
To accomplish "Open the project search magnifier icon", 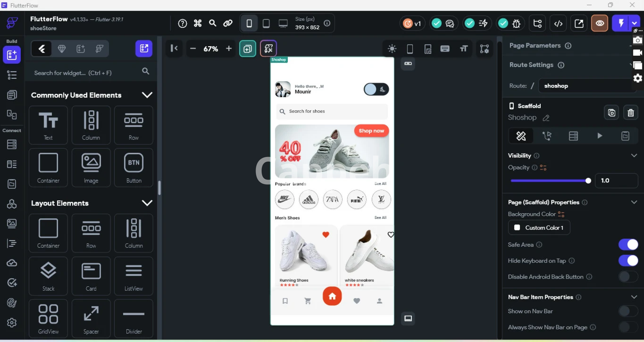I will coord(213,23).
